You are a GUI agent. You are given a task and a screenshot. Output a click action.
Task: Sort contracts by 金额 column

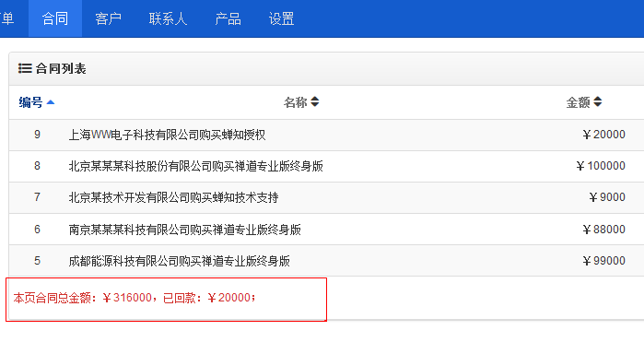pos(578,102)
